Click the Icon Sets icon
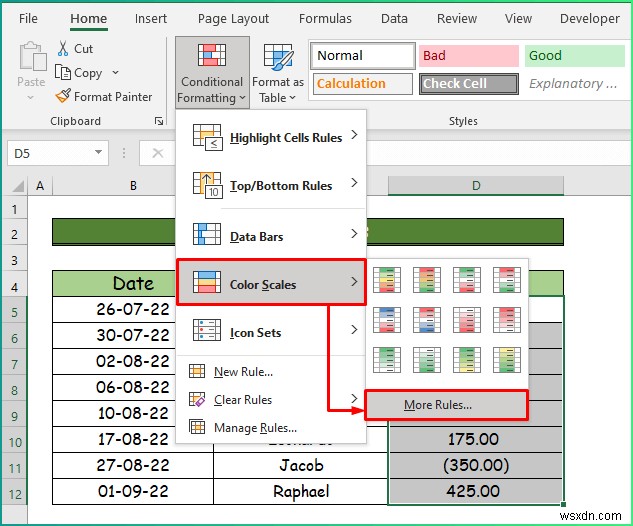The image size is (633, 526). coord(207,330)
